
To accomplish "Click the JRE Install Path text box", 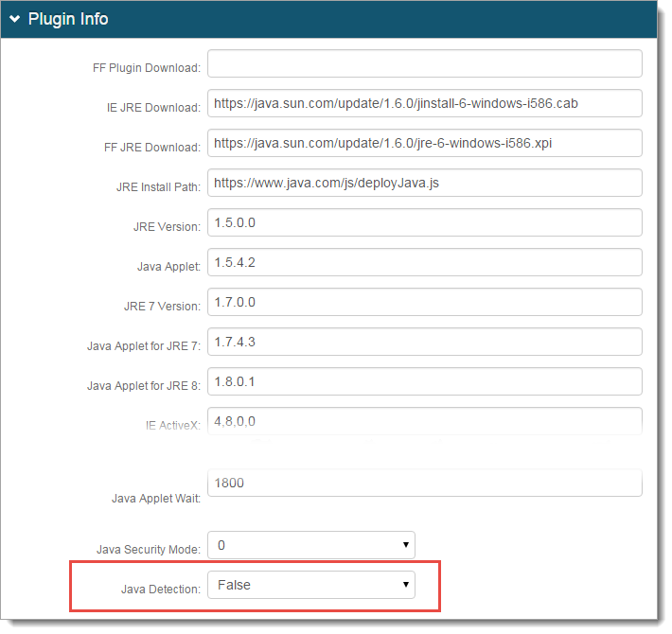I will [424, 183].
